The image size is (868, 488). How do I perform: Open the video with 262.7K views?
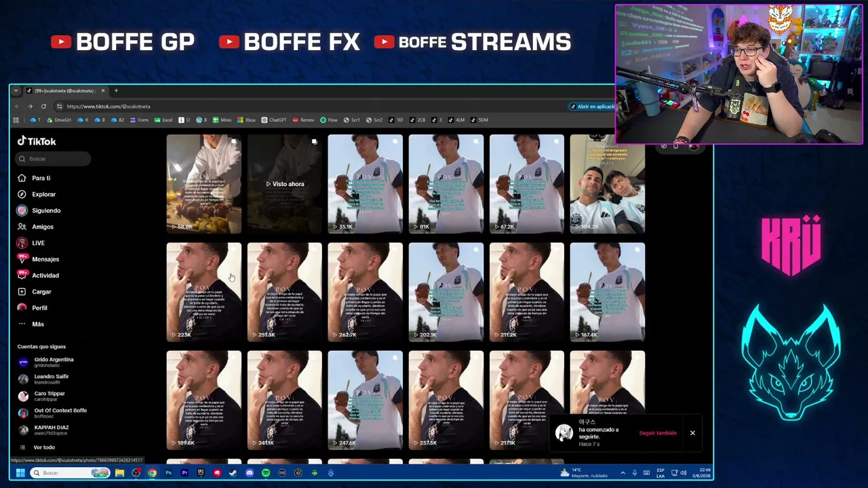click(x=366, y=291)
